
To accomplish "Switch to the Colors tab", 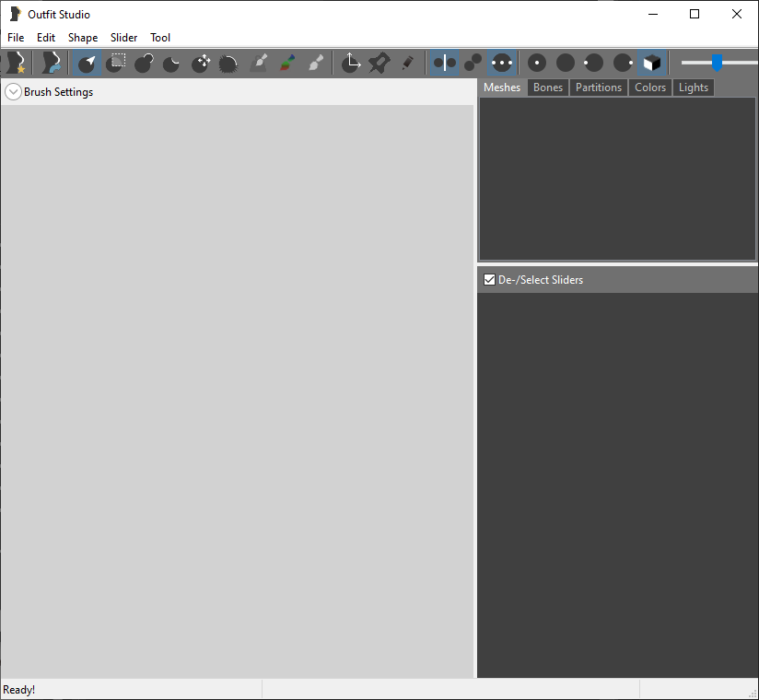I will coord(650,87).
